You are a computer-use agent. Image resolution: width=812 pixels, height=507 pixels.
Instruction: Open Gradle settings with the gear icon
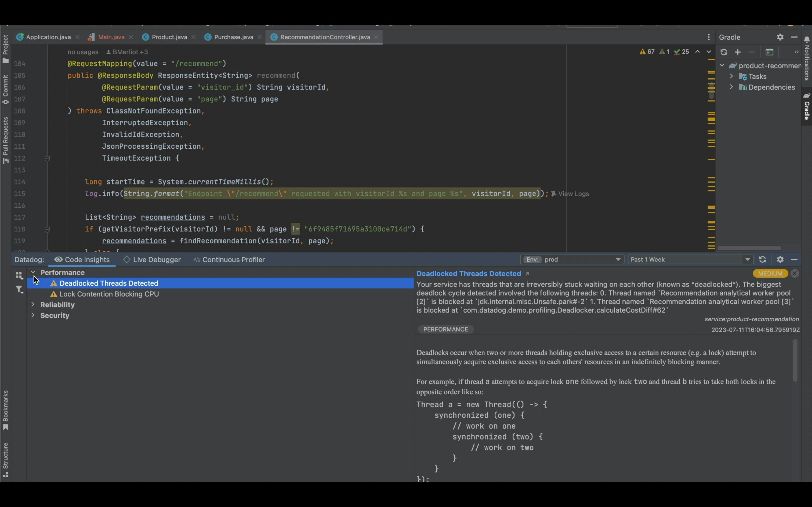click(780, 37)
